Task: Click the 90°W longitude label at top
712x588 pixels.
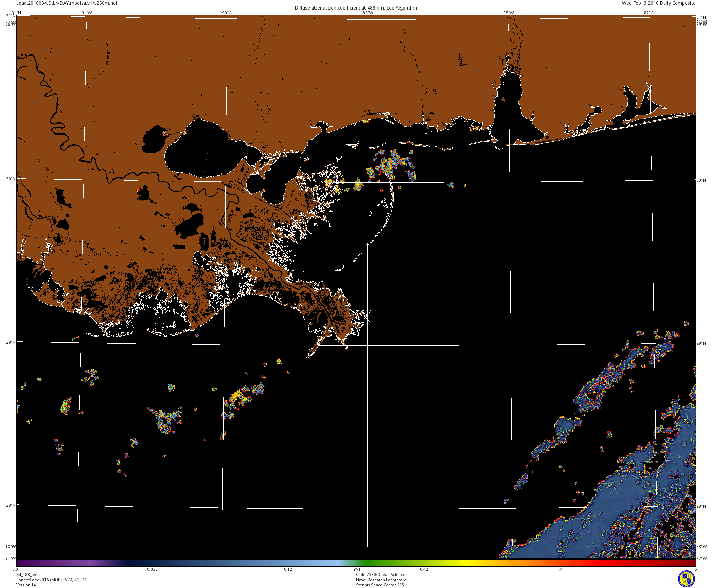Action: (227, 13)
